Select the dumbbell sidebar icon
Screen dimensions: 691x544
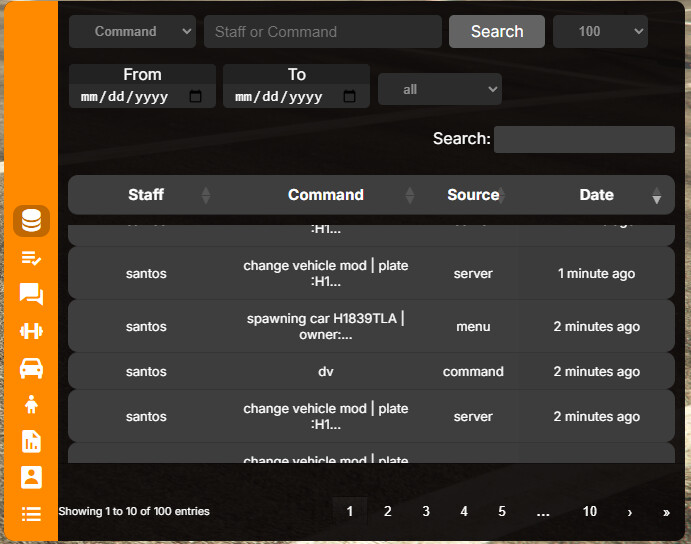[x=31, y=331]
